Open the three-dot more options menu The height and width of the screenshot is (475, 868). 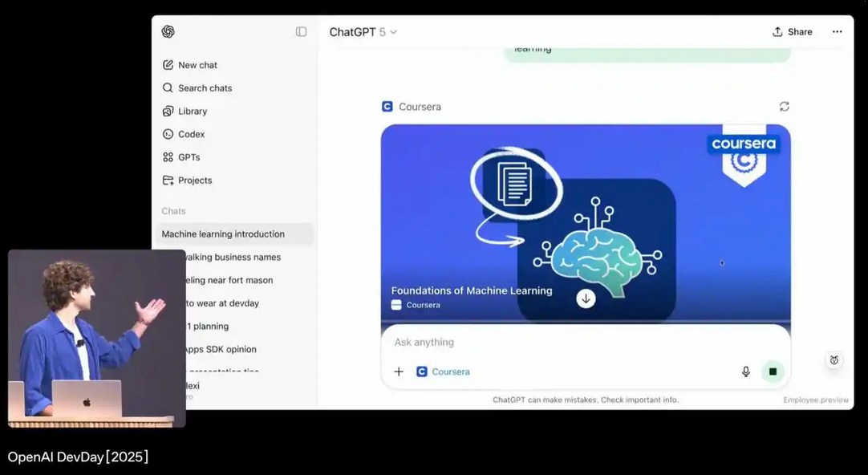[x=837, y=32]
